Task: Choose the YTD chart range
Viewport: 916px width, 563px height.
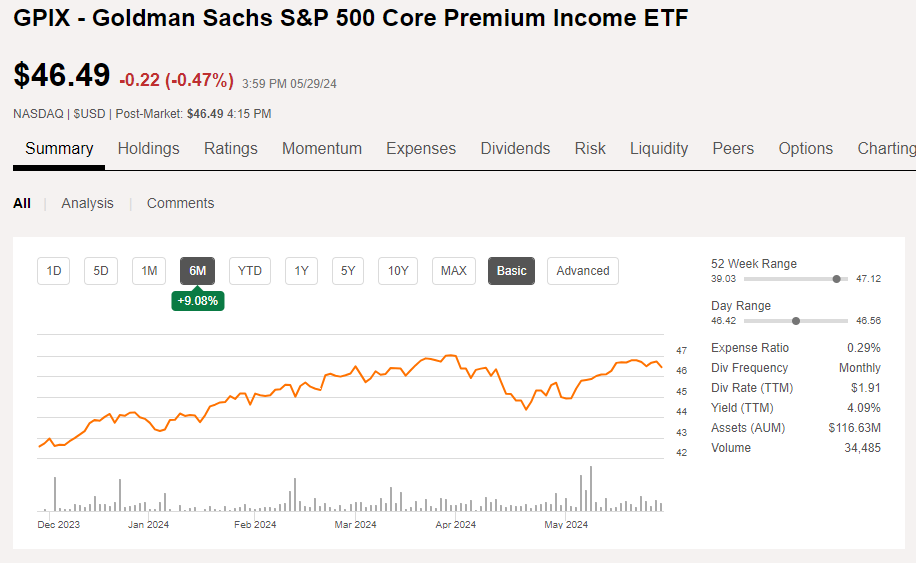Action: pyautogui.click(x=250, y=271)
